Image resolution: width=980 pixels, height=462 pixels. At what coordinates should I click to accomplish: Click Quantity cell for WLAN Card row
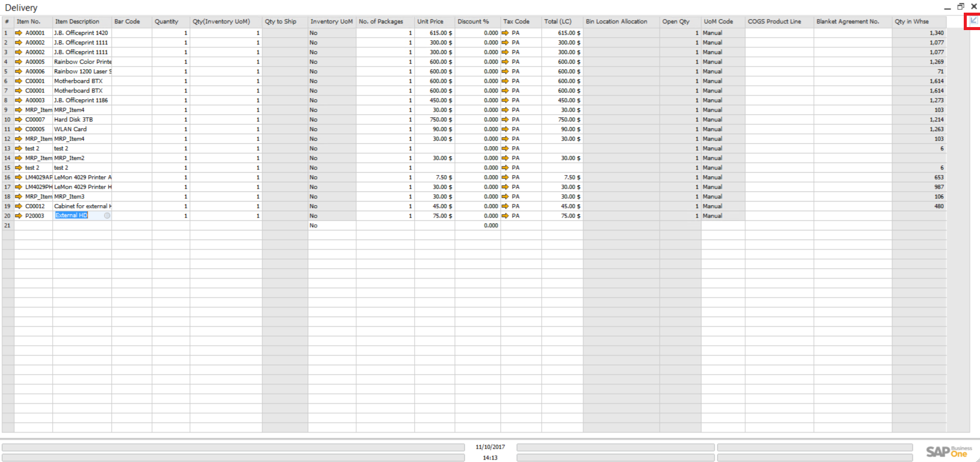(x=170, y=129)
